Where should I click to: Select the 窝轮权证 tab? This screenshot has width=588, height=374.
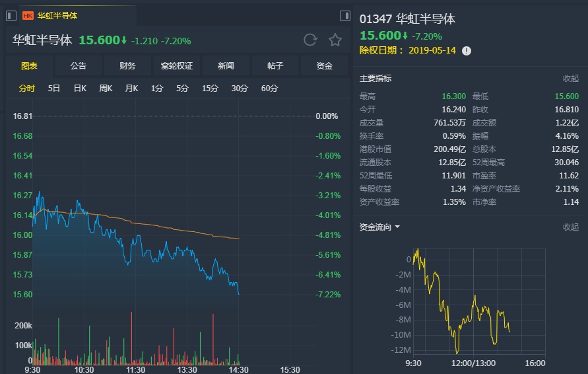point(177,66)
